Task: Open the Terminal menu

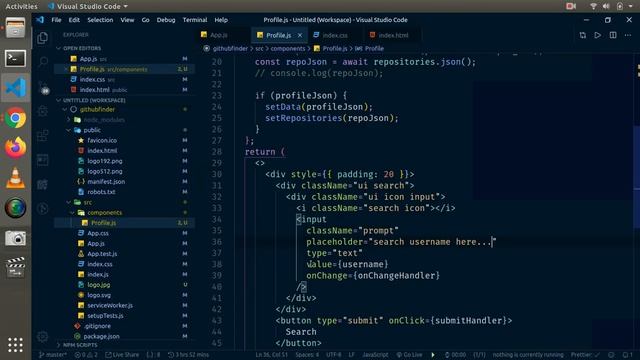Action: [195, 20]
